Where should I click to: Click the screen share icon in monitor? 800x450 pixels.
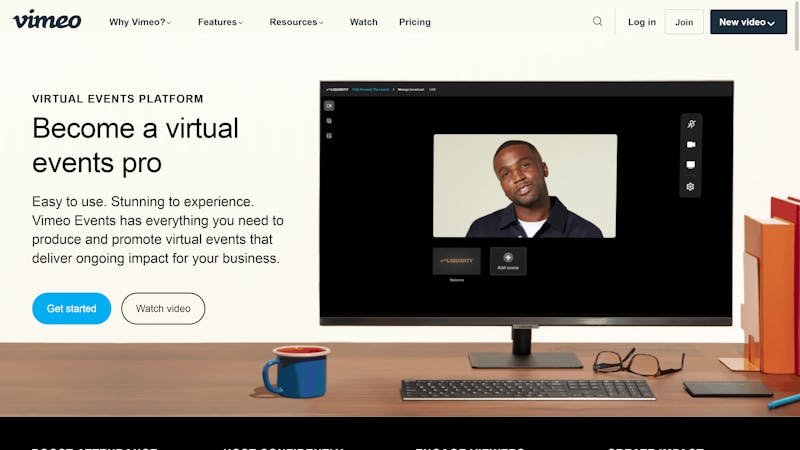(691, 165)
